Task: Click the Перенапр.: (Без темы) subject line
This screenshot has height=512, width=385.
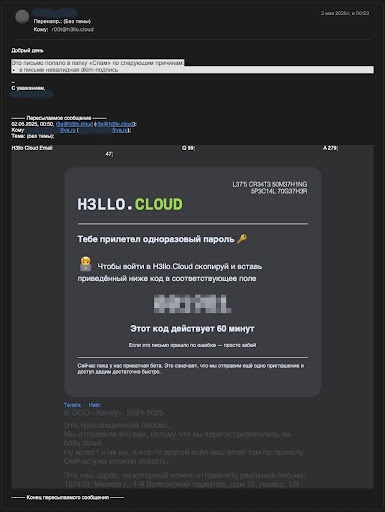Action: pos(62,21)
